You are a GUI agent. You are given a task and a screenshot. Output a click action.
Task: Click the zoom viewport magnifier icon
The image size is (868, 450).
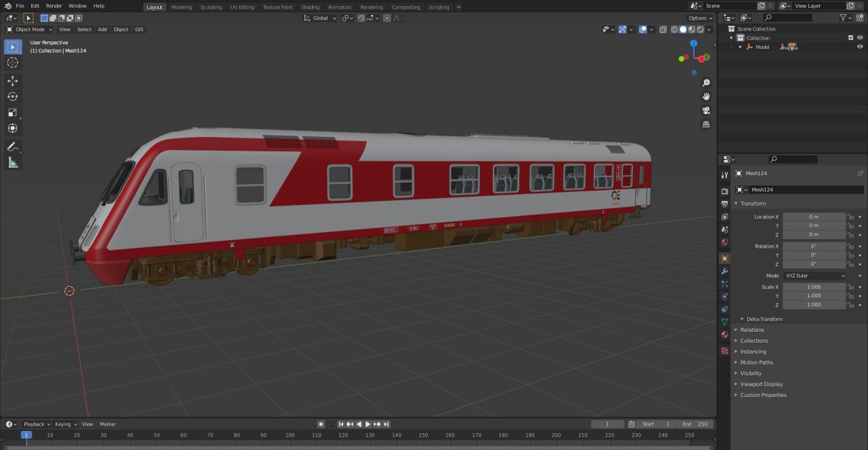706,83
